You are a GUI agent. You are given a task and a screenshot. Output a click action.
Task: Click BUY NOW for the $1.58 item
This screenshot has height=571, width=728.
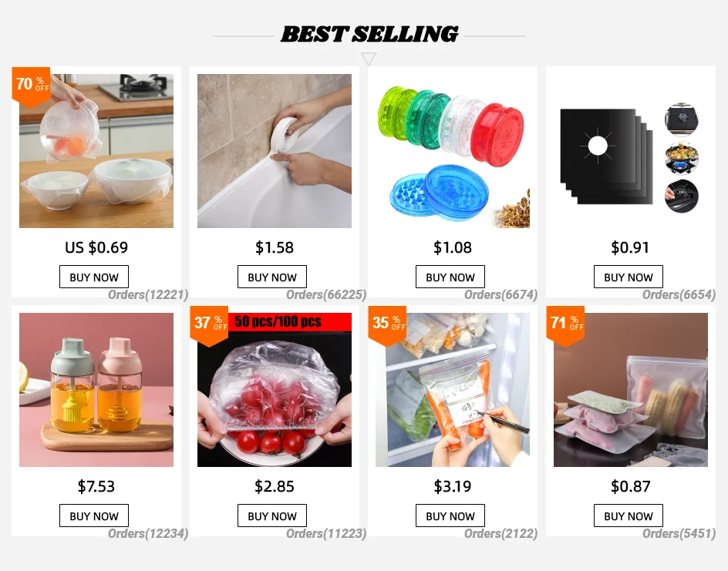pos(272,277)
